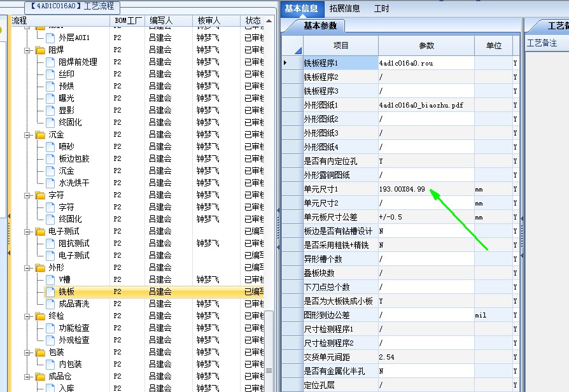Click the 预烘 document icon

pyautogui.click(x=50, y=86)
